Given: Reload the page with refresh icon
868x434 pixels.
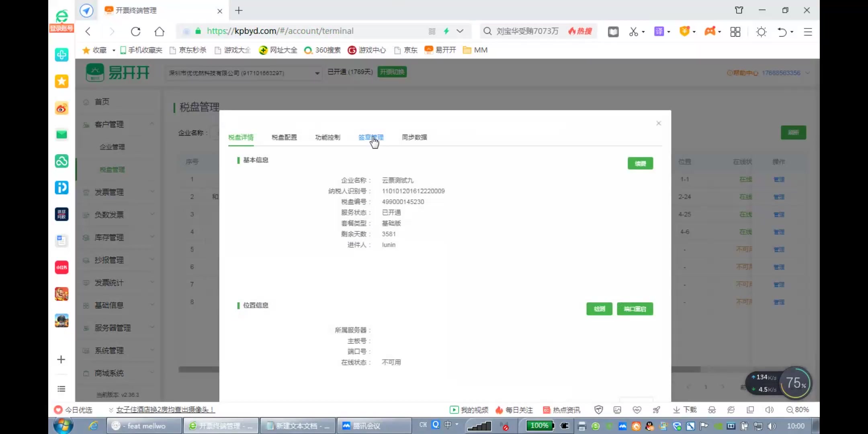Looking at the screenshot, I should 136,31.
